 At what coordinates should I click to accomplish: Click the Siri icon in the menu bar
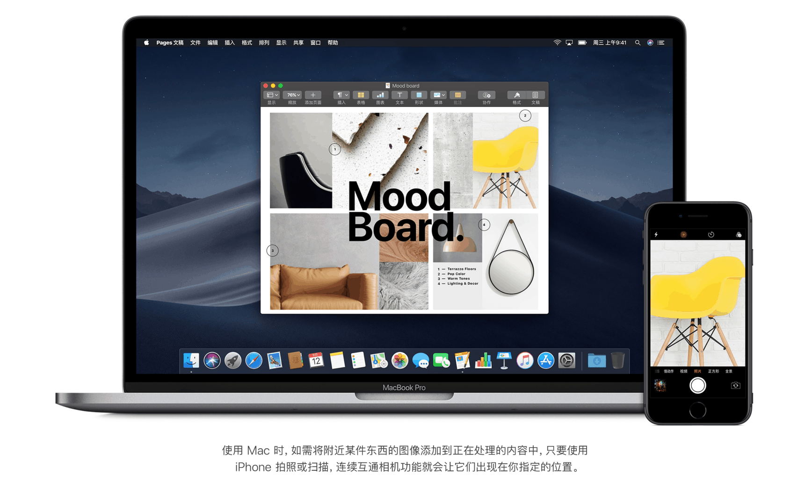[x=650, y=43]
